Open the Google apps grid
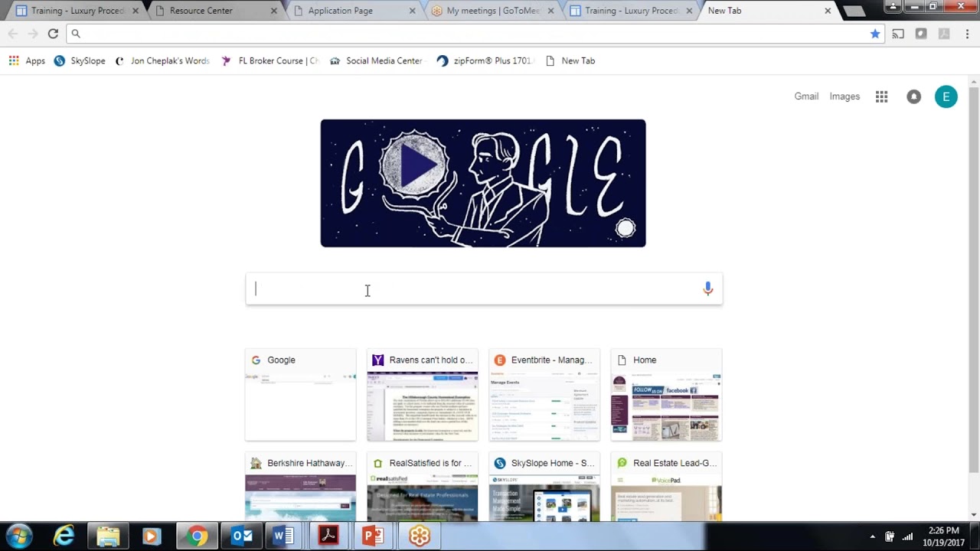This screenshot has width=980, height=551. coord(882,96)
